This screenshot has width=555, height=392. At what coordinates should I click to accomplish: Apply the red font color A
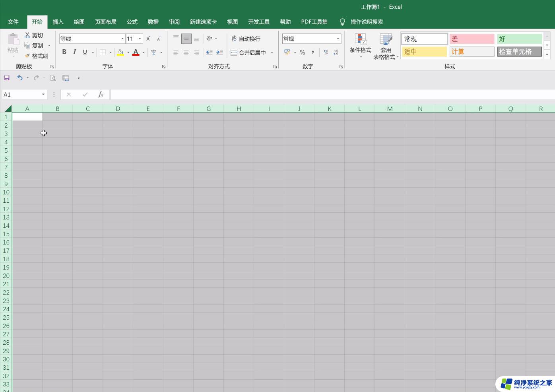click(x=136, y=52)
